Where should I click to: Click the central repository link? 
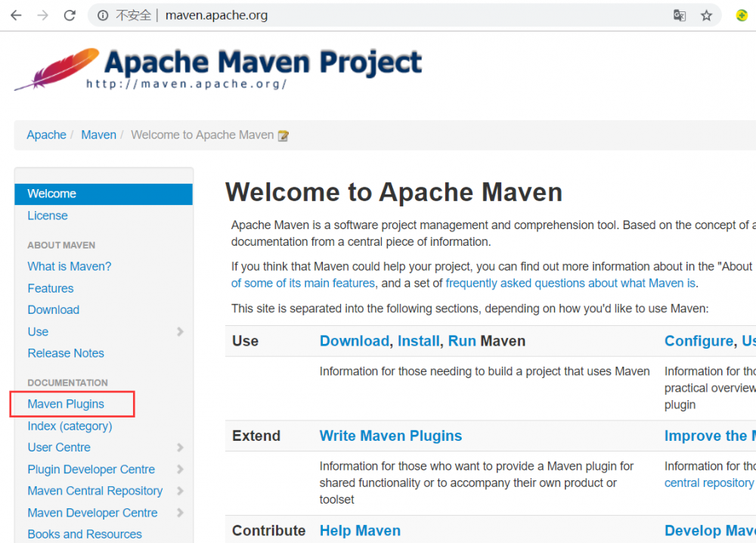[x=709, y=482]
